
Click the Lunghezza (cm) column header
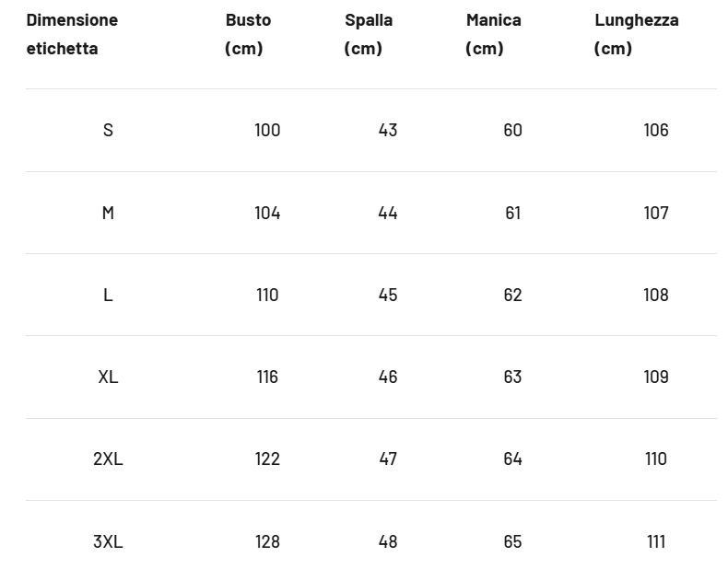point(636,34)
